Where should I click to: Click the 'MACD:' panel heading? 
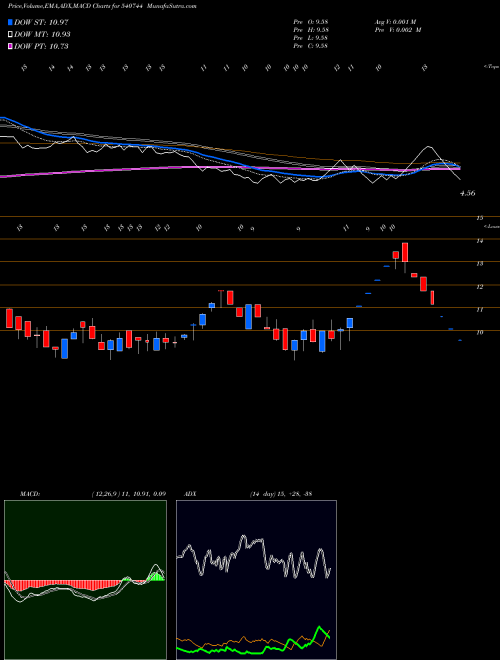[x=29, y=494]
